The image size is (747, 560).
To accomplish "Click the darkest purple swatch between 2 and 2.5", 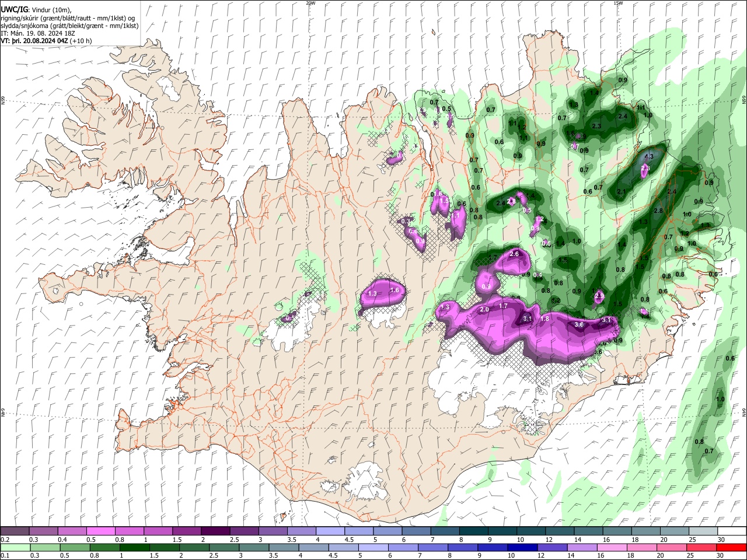I will click(215, 531).
